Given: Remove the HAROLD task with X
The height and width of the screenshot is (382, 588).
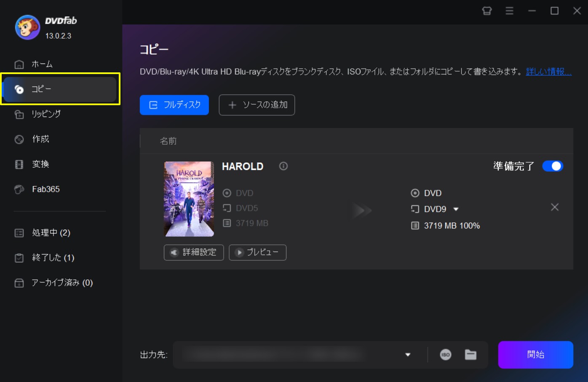Looking at the screenshot, I should tap(555, 207).
